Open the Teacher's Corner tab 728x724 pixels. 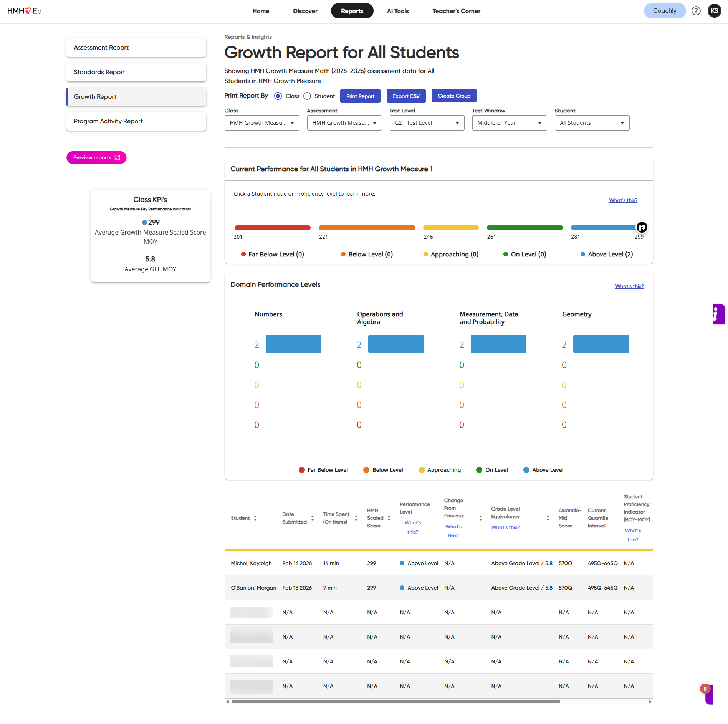pyautogui.click(x=457, y=11)
